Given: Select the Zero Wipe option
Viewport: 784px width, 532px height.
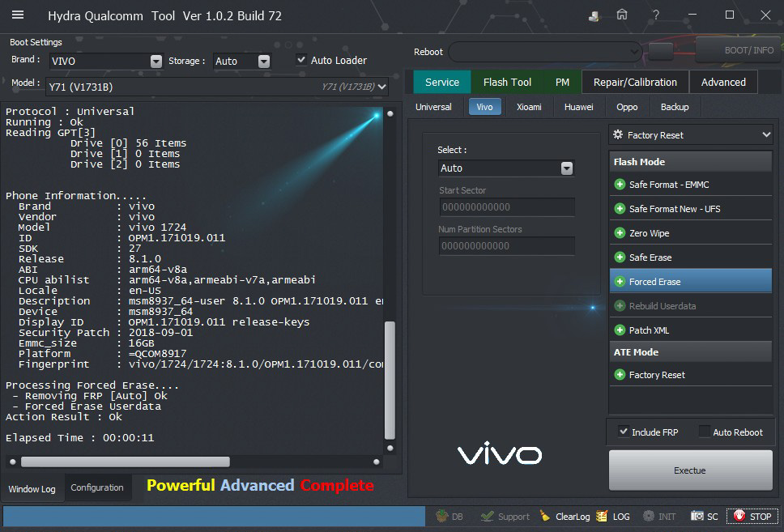Looking at the screenshot, I should [691, 233].
